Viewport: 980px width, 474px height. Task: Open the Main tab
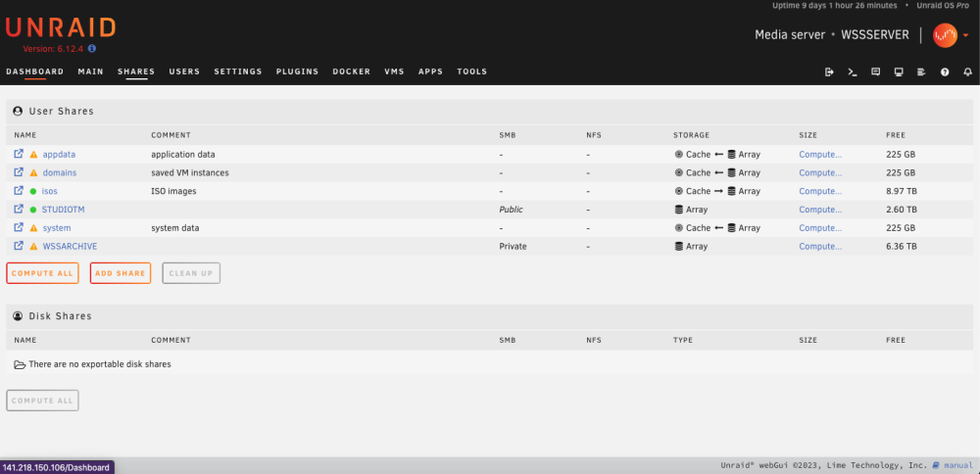(90, 71)
